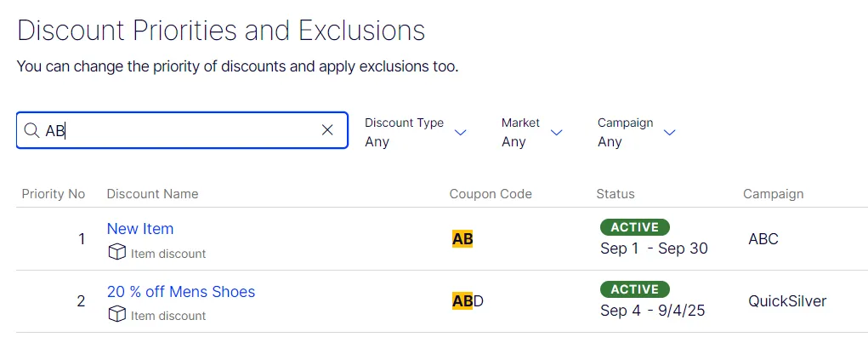Open the Market filter dropdown
This screenshot has height=337, width=868.
point(531,132)
